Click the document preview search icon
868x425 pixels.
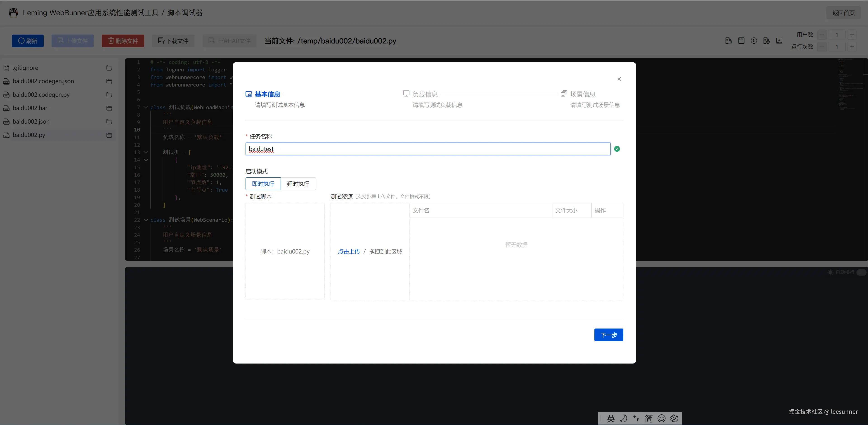point(728,41)
